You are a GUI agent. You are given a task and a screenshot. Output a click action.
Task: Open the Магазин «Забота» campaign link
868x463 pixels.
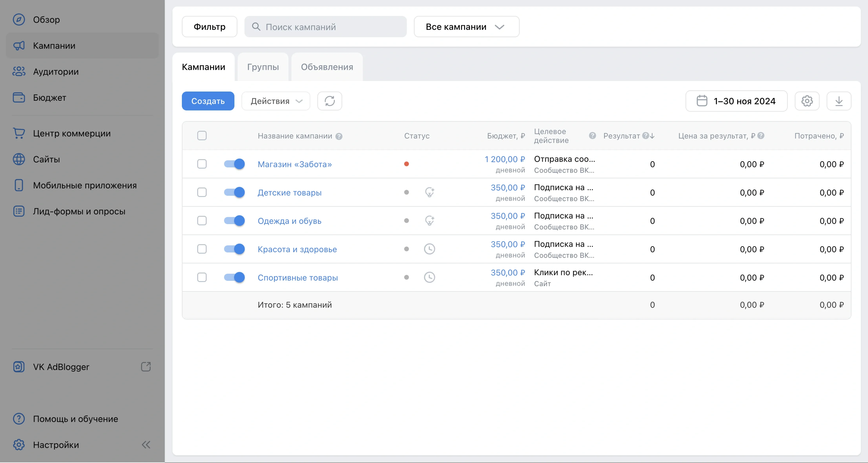[294, 164]
